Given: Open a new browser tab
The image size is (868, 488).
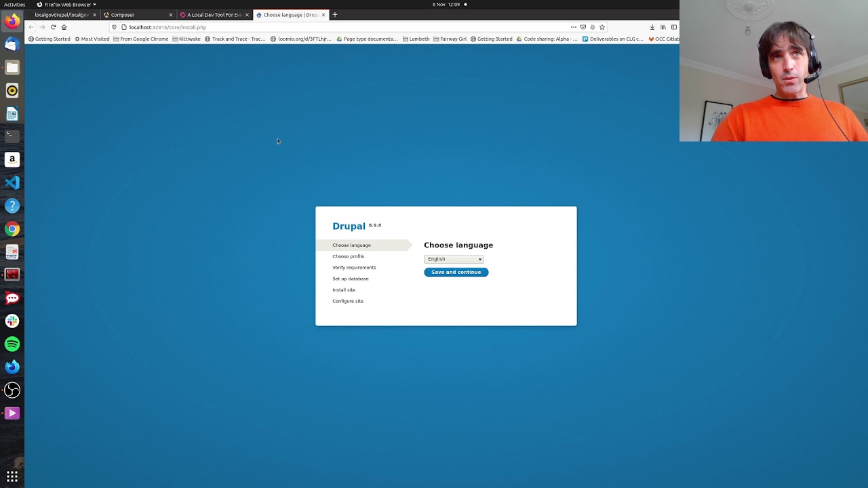Looking at the screenshot, I should (334, 14).
